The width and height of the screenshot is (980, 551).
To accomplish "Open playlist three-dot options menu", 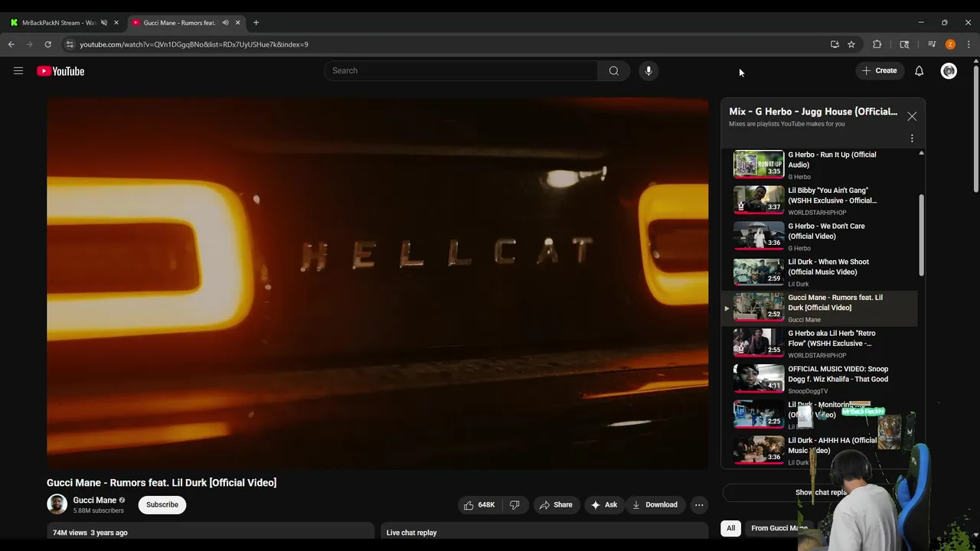I will tap(912, 139).
